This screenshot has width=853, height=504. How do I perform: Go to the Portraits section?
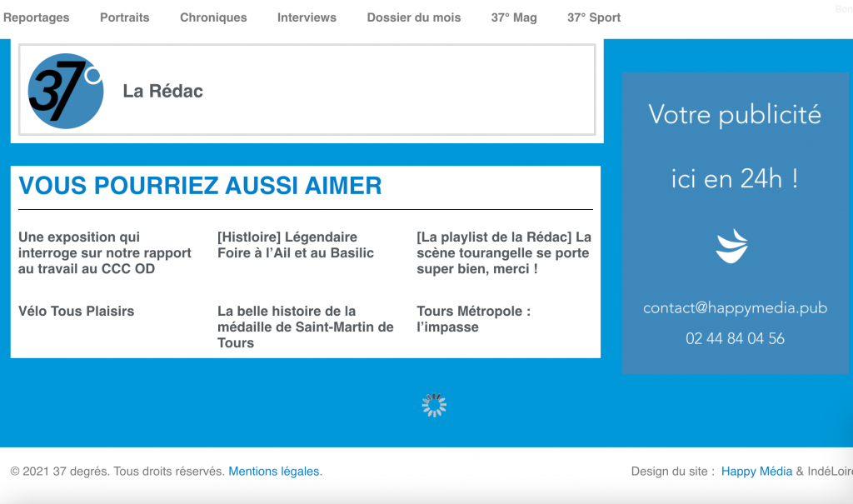point(125,17)
